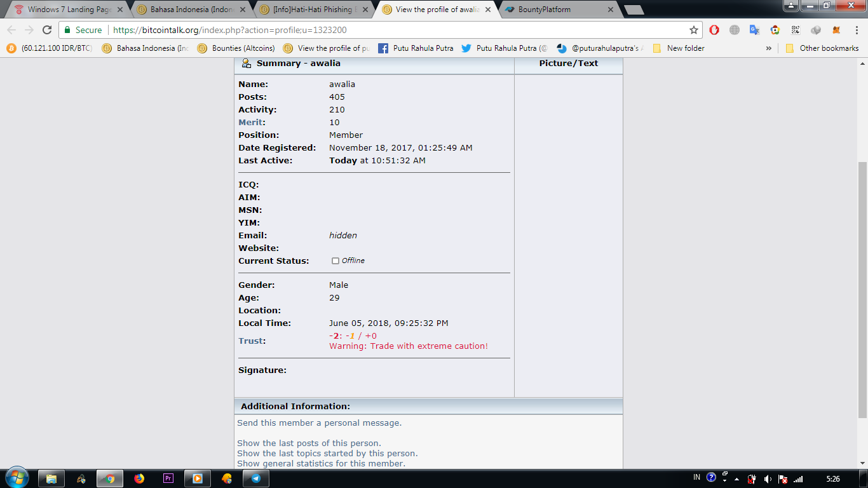Click the Date Registered value November 18, 2017
868x488 pixels.
point(400,147)
